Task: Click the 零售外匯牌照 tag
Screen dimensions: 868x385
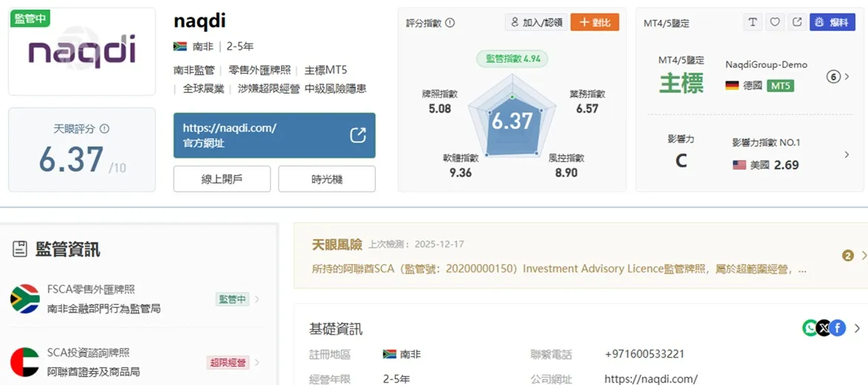Action: pos(258,70)
